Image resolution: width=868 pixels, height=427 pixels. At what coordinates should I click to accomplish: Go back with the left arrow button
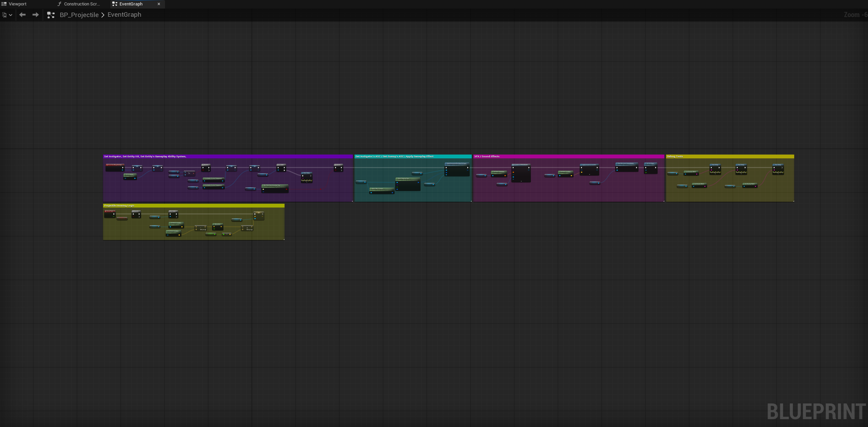23,15
